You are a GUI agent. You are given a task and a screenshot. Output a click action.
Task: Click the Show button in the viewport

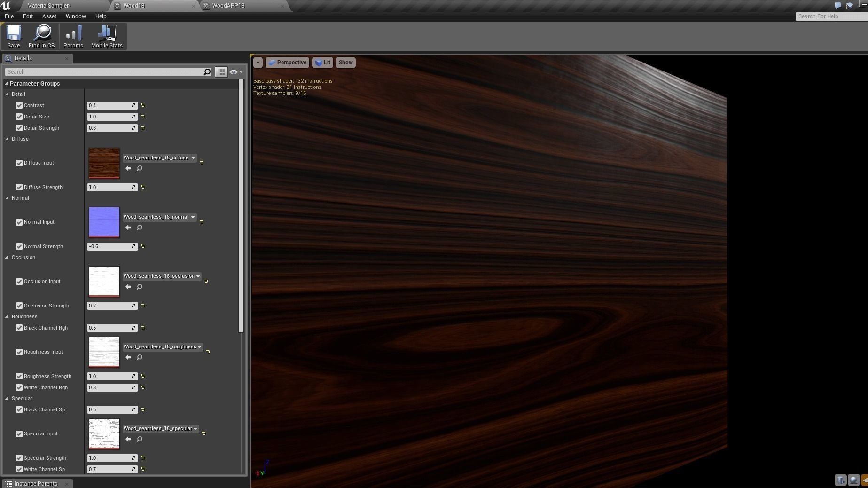[345, 62]
